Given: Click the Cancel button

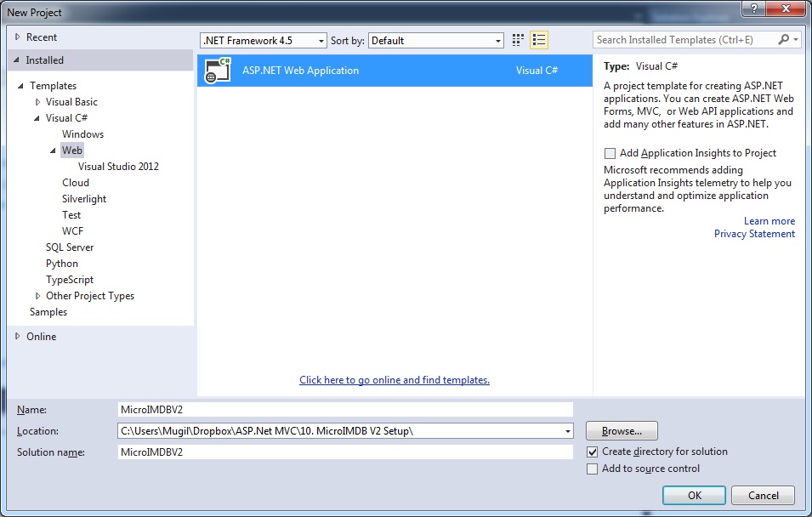Looking at the screenshot, I should [x=763, y=495].
